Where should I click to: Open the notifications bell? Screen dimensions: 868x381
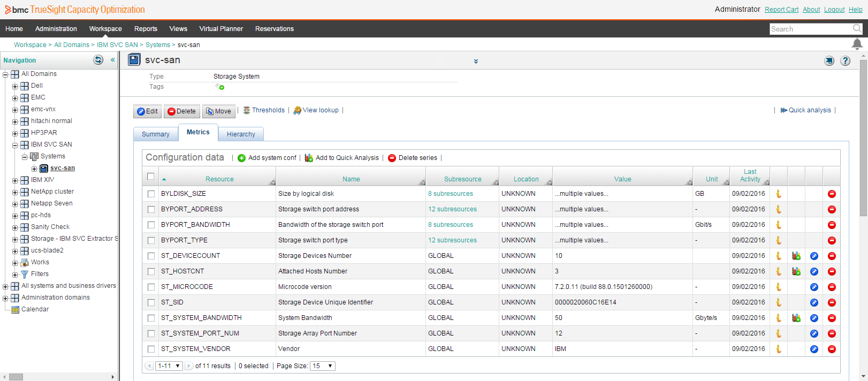[x=857, y=44]
